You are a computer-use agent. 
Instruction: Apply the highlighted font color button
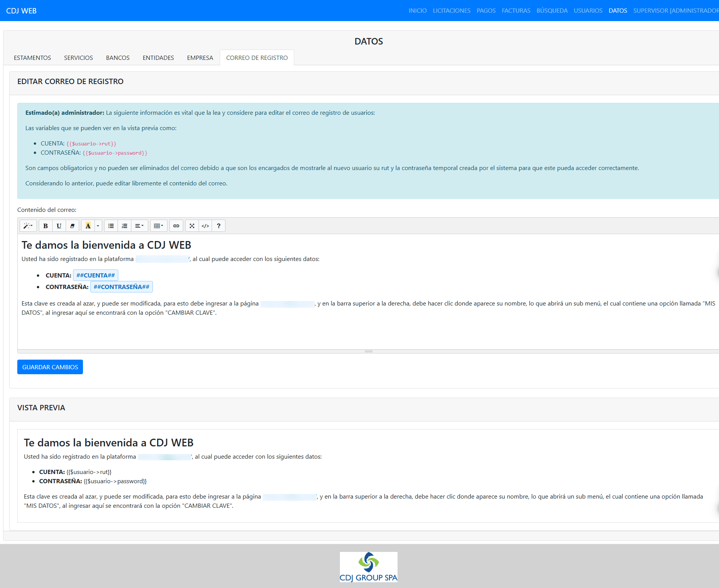88,226
